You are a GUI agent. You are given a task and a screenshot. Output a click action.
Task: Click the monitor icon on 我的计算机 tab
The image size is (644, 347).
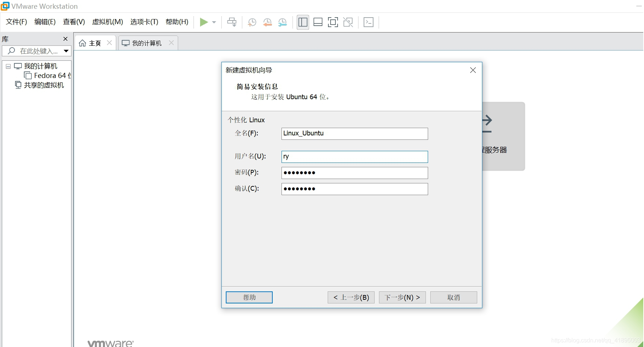click(126, 43)
